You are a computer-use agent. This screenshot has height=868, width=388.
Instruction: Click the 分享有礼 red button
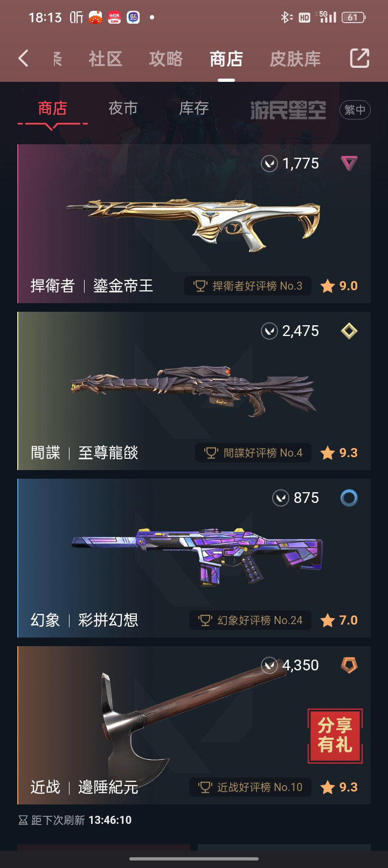pos(335,736)
